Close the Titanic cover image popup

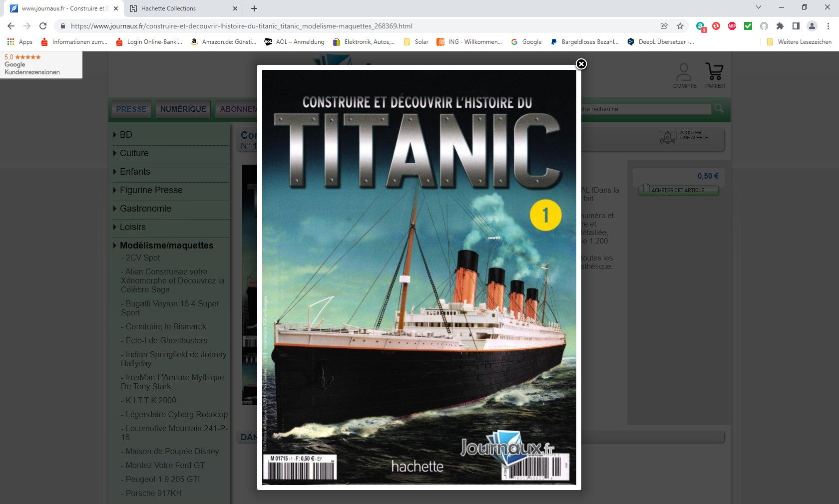pyautogui.click(x=581, y=64)
